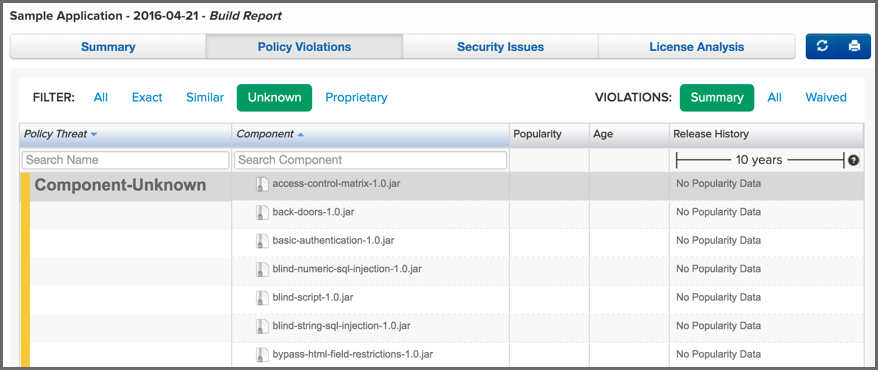This screenshot has width=878, height=370.
Task: Click the jar icon for blind-string-sql-injection-1.0.jar
Action: 261,326
